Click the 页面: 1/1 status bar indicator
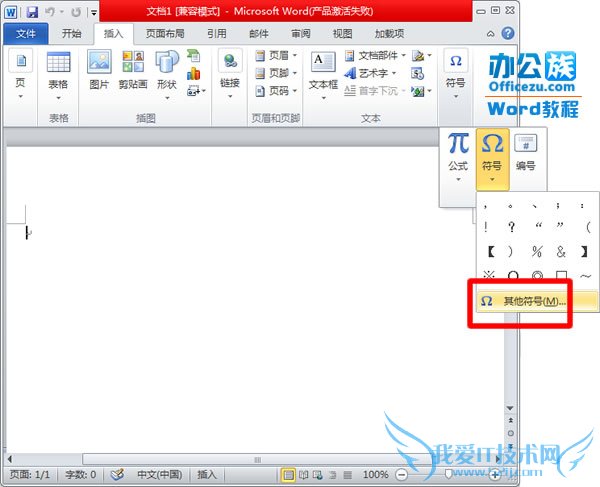Image resolution: width=600 pixels, height=487 pixels. click(30, 475)
